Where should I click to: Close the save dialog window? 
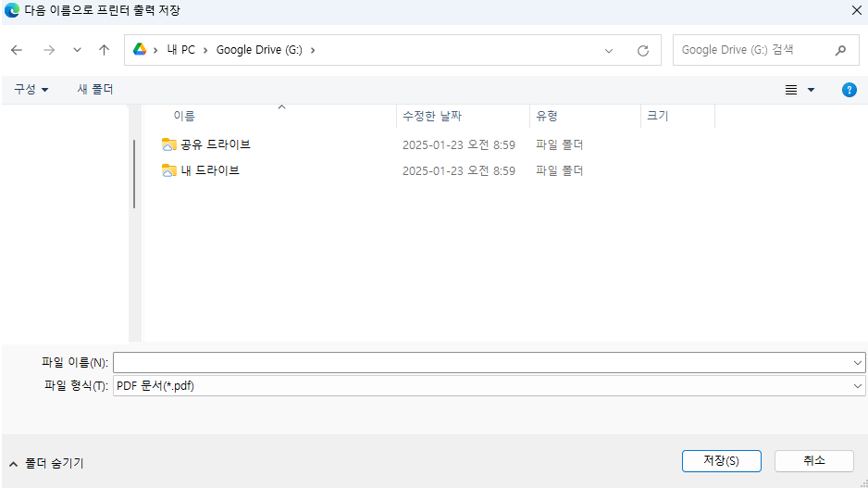tap(856, 10)
